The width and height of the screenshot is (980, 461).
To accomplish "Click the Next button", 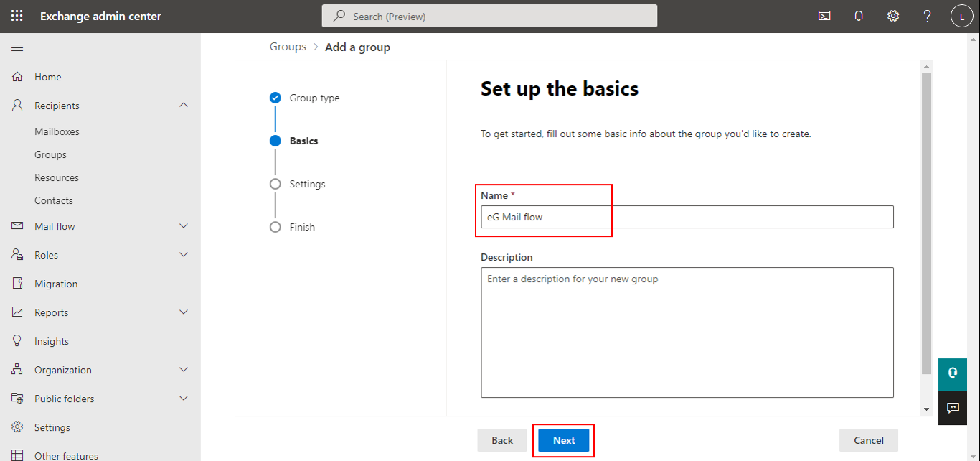I will 564,440.
